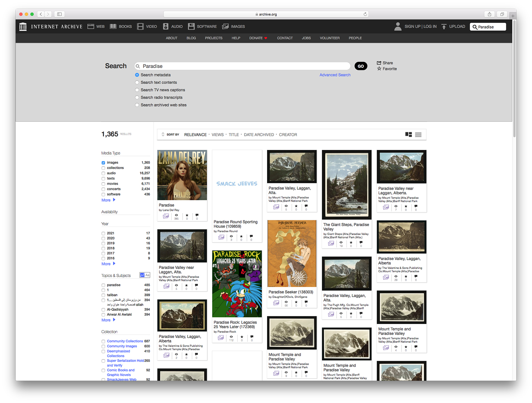Switch to list view
This screenshot has height=403, width=532.
click(418, 135)
